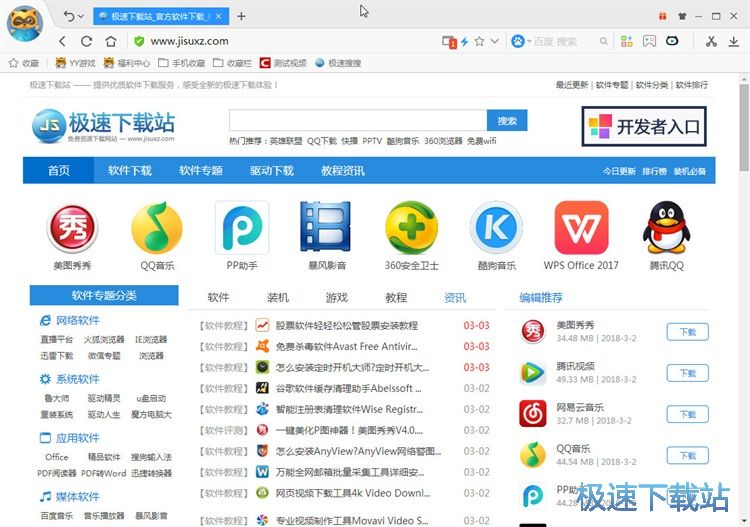Click the 腾讯QQ penguin icon
The height and width of the screenshot is (527, 750).
tap(666, 227)
